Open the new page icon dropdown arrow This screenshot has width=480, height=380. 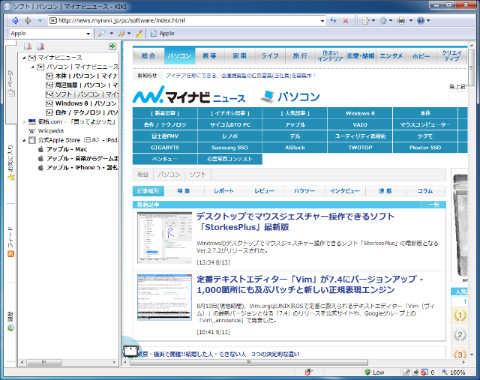pyautogui.click(x=373, y=21)
